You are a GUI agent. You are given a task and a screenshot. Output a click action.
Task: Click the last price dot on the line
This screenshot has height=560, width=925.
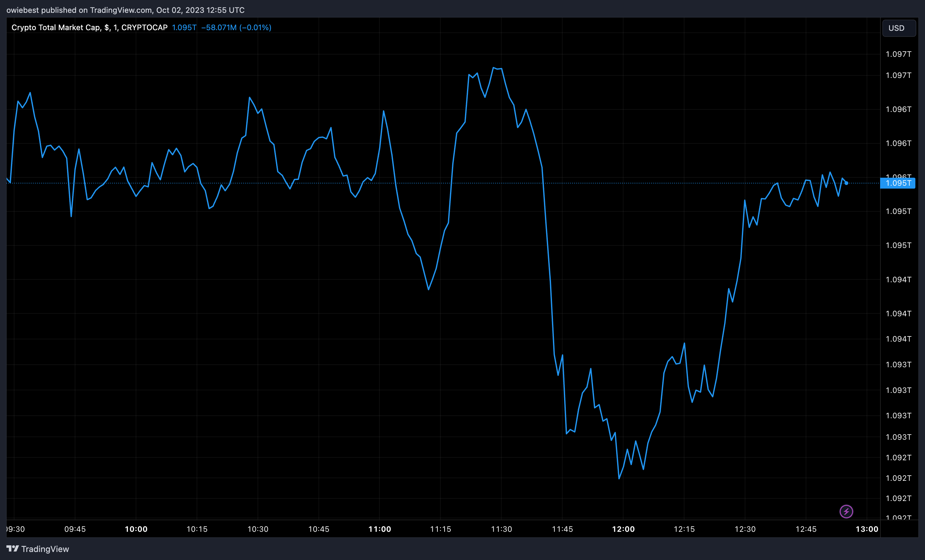point(846,183)
